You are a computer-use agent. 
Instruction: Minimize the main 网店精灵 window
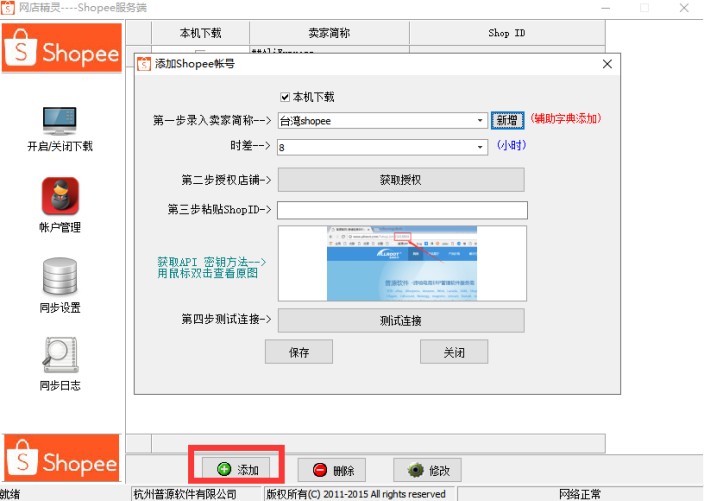606,8
